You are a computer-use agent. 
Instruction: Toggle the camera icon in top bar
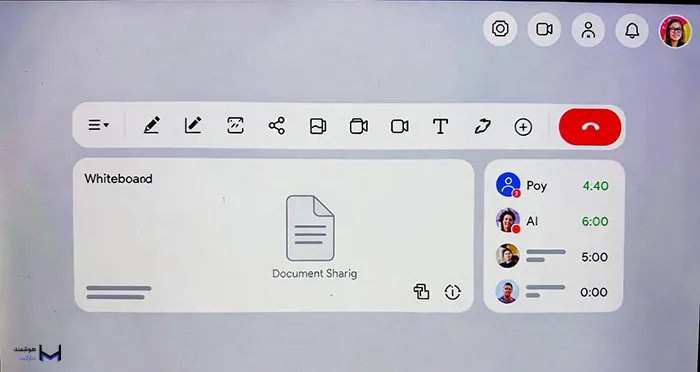tap(544, 29)
